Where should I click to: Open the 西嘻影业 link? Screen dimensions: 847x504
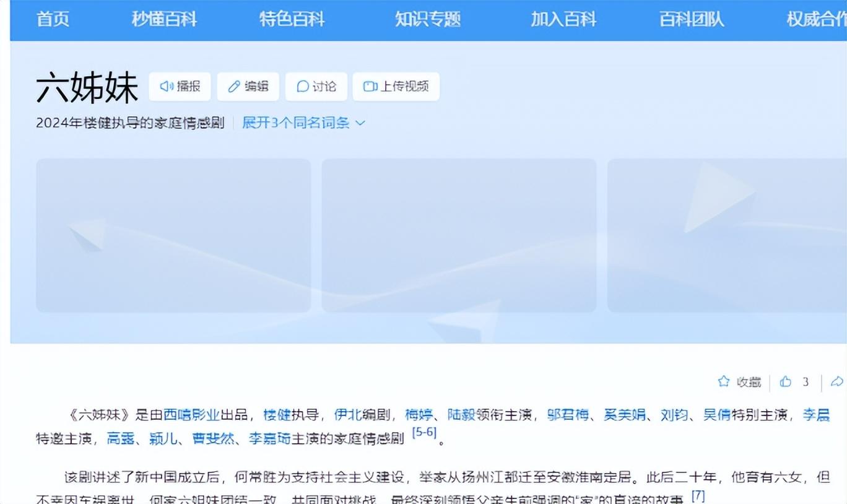(x=191, y=415)
